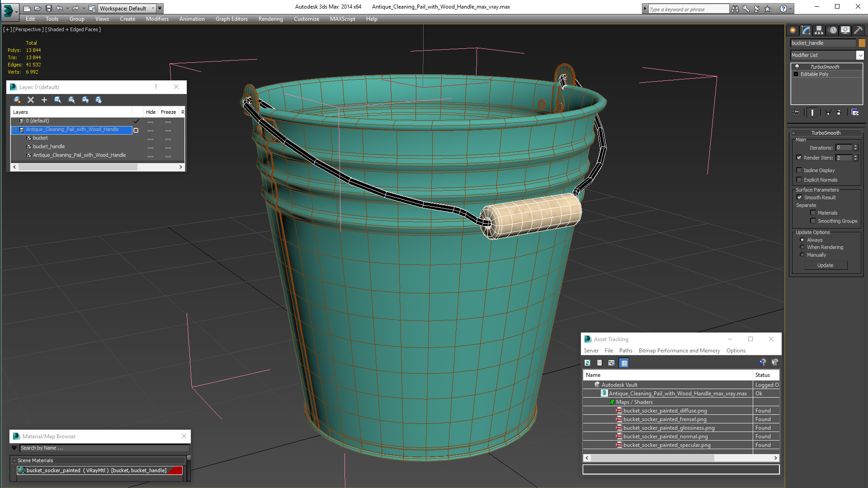Viewport: 868px width, 488px height.
Task: Click the Select Highlighted Objects and Layers icon
Action: pyautogui.click(x=58, y=100)
